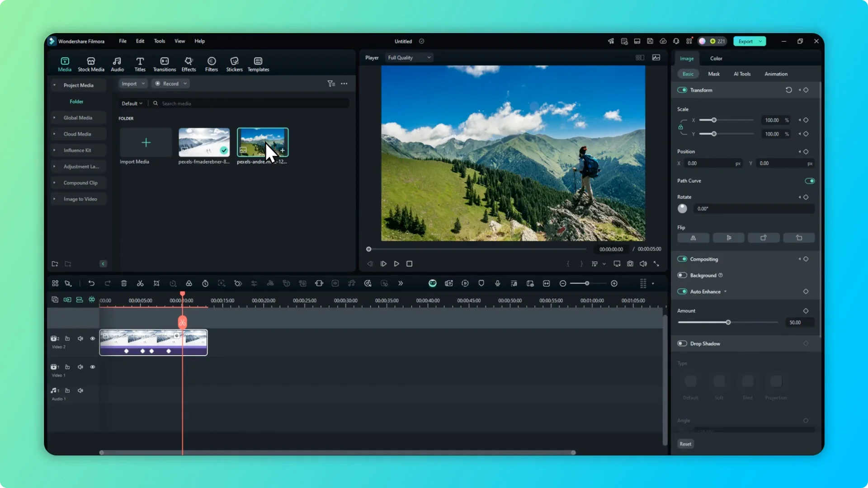Click the speed stopwatch icon

tap(205, 283)
